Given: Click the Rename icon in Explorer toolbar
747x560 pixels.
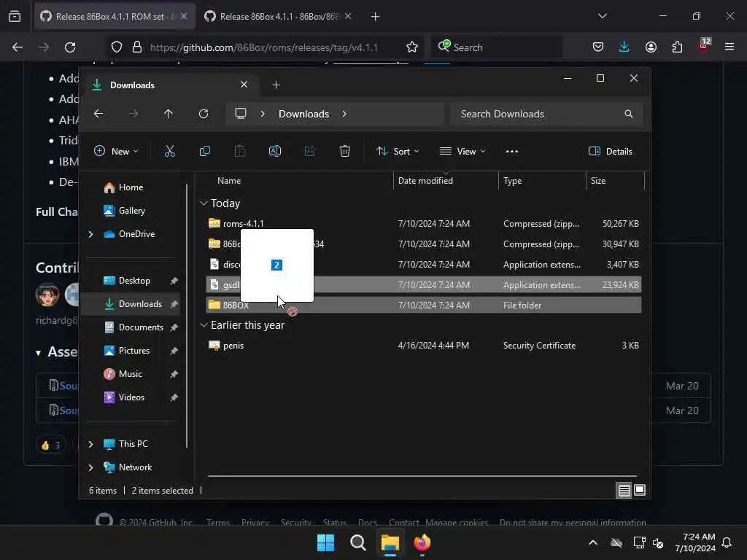Looking at the screenshot, I should pyautogui.click(x=275, y=152).
